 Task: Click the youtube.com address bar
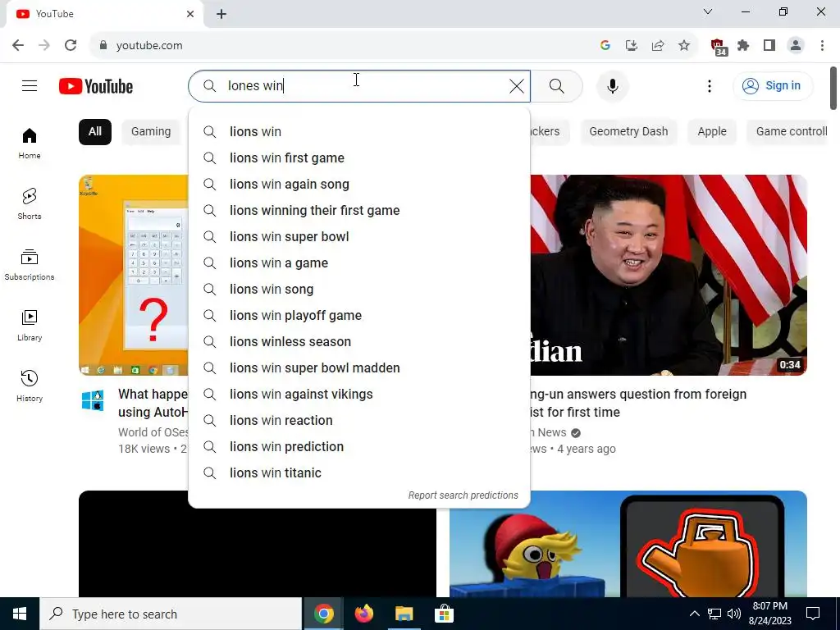click(343, 46)
